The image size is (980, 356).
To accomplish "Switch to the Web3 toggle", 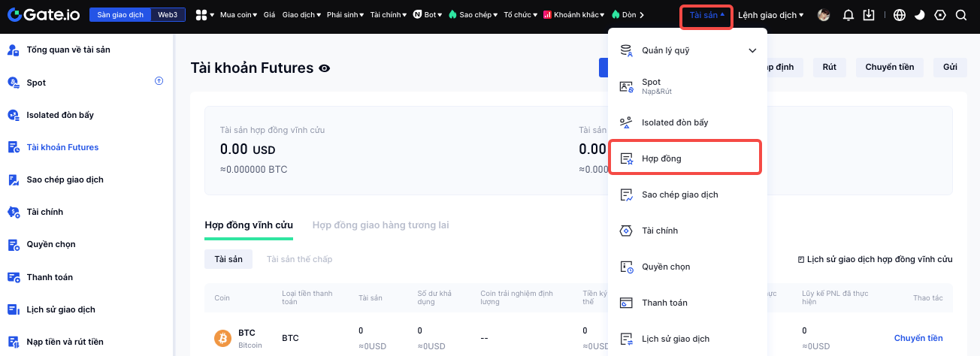I will tap(167, 15).
